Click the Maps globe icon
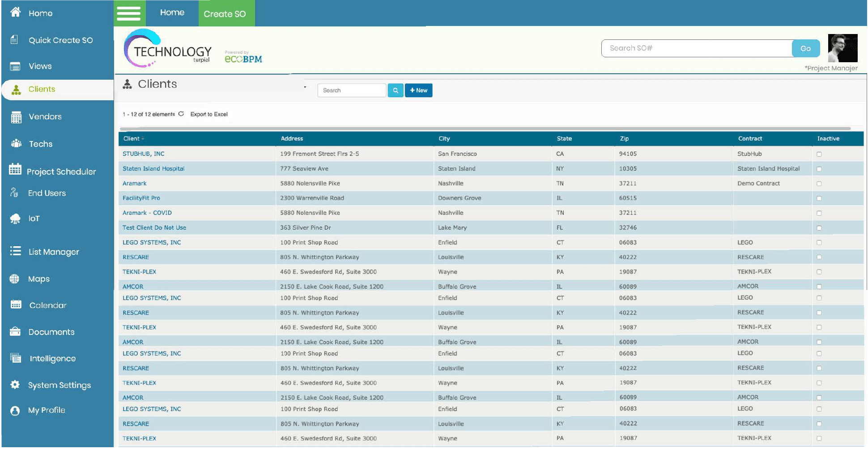 (14, 279)
